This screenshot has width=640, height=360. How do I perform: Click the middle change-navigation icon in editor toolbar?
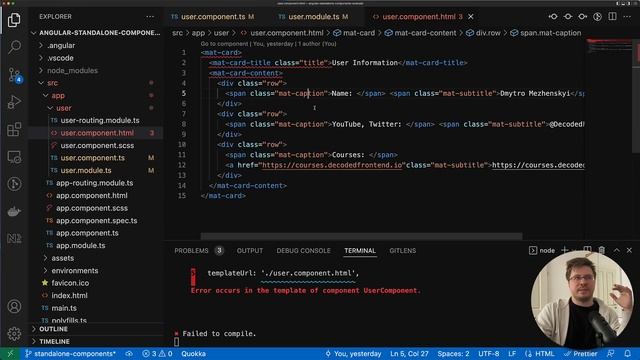pyautogui.click(x=568, y=17)
